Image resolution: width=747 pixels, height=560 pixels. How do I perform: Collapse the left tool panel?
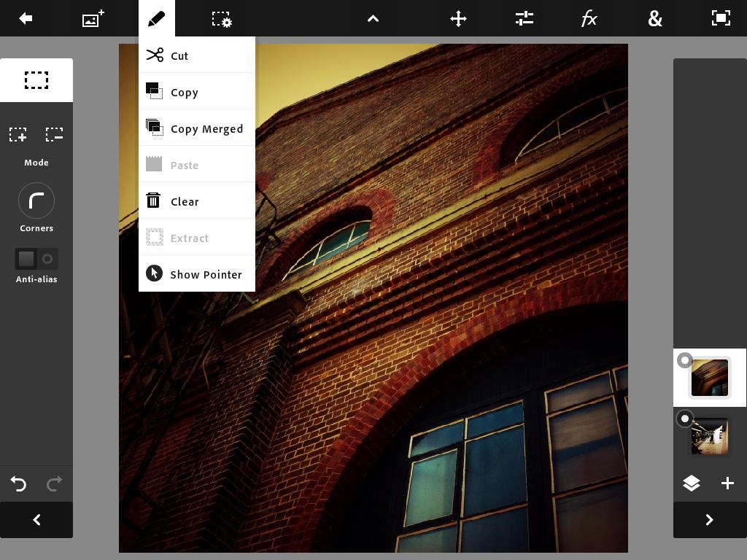pyautogui.click(x=36, y=520)
